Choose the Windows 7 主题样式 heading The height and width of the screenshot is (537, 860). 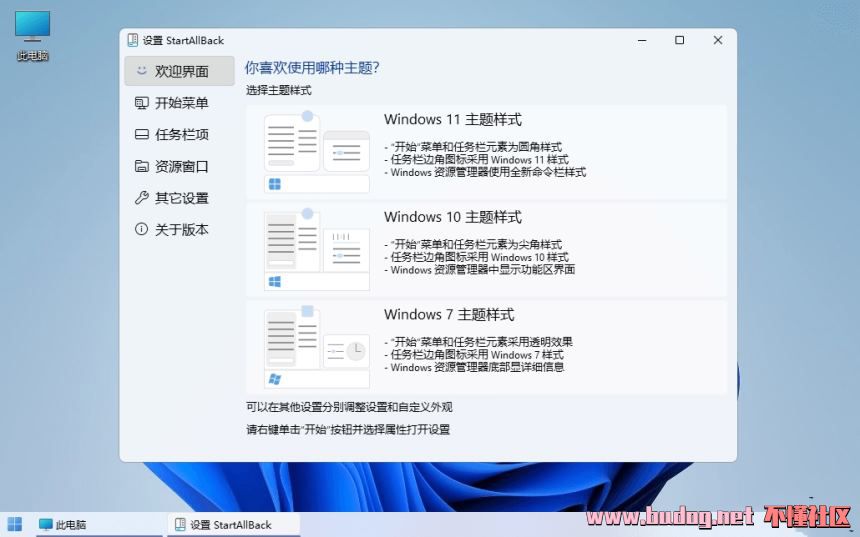(448, 315)
